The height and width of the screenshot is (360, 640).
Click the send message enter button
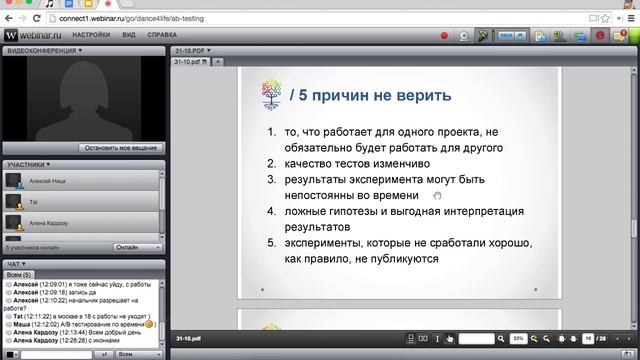[x=104, y=355]
